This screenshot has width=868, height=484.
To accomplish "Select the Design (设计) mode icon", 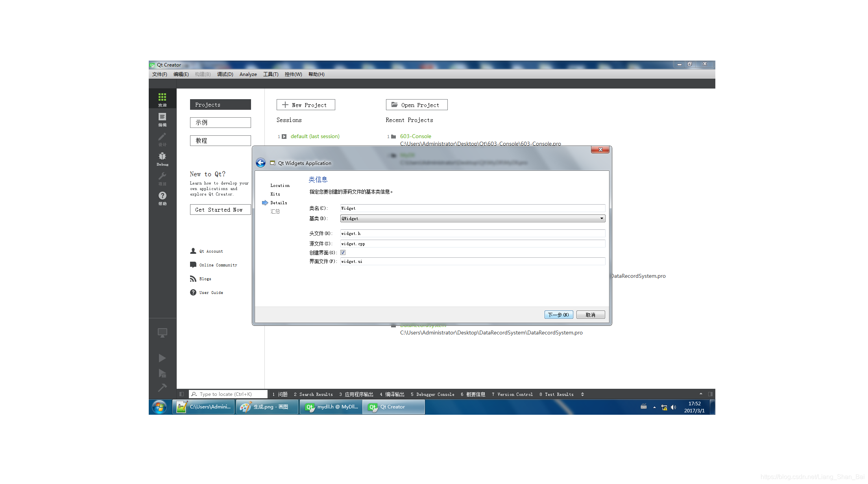I will (162, 139).
